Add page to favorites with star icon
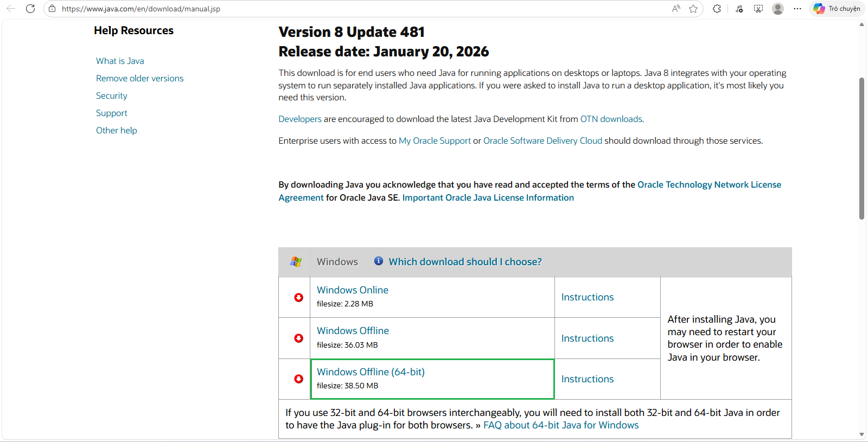Screen dimensions: 868x442 pos(693,9)
